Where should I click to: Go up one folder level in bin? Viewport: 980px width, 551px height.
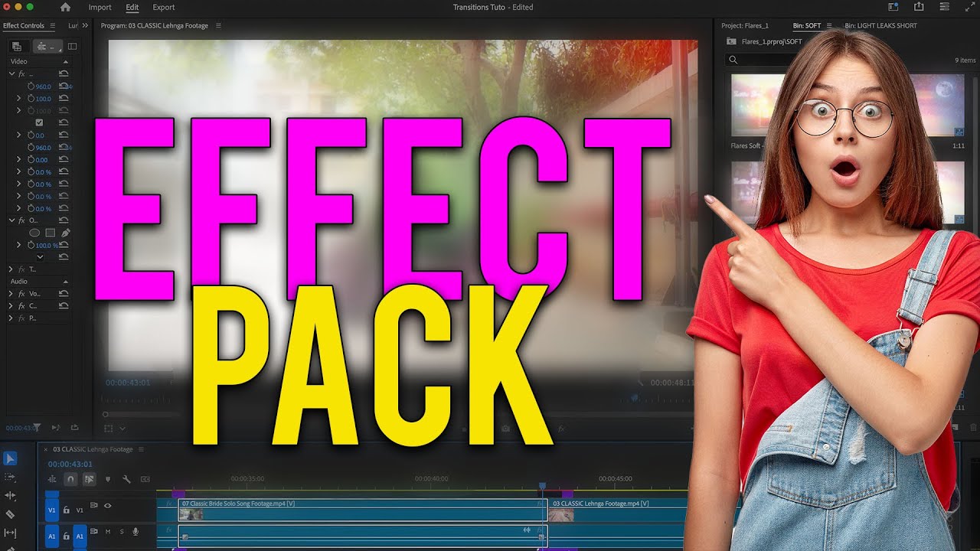(731, 41)
